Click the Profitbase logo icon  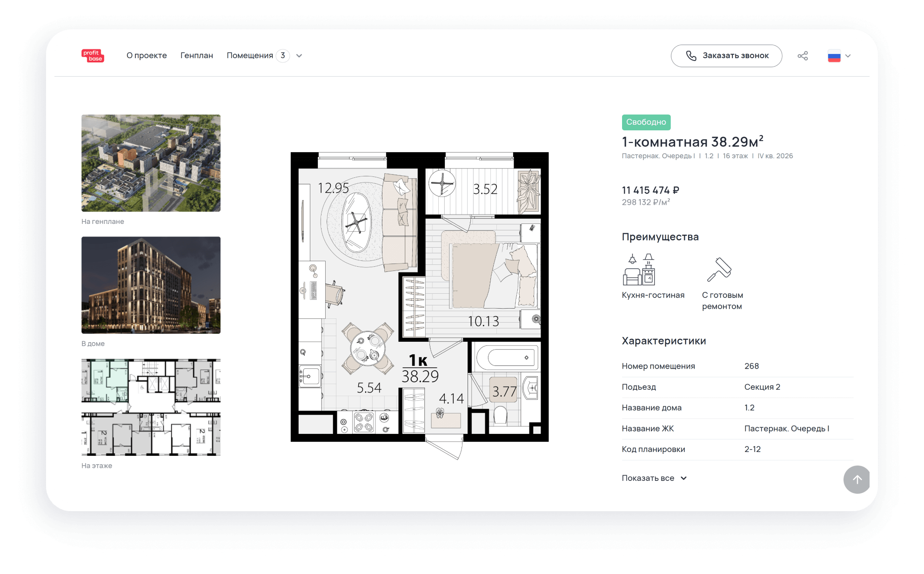pos(93,55)
